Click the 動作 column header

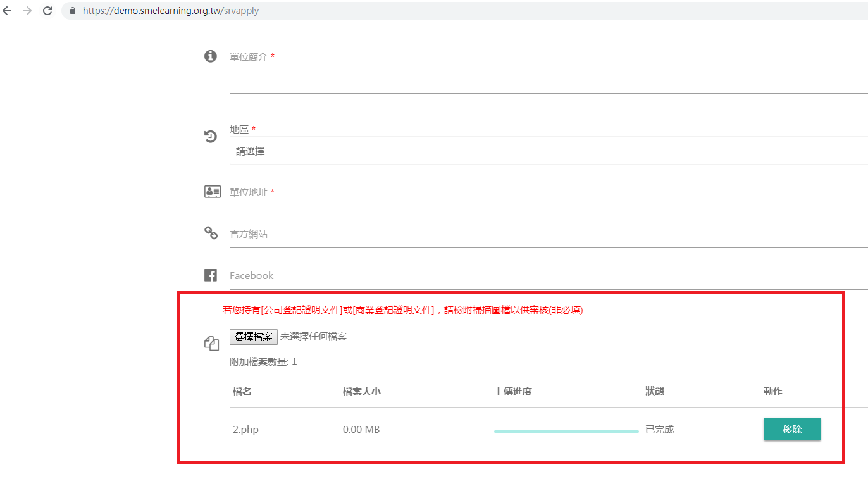[773, 392]
